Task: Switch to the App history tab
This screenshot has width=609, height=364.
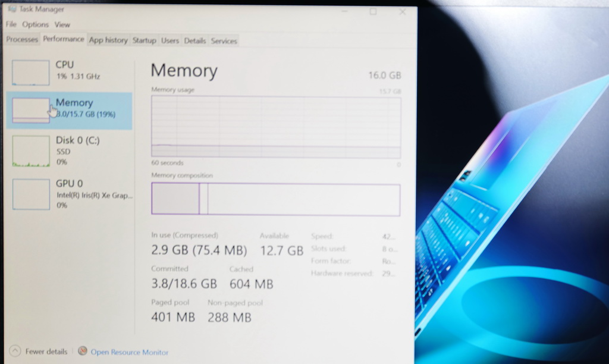Action: pos(108,40)
